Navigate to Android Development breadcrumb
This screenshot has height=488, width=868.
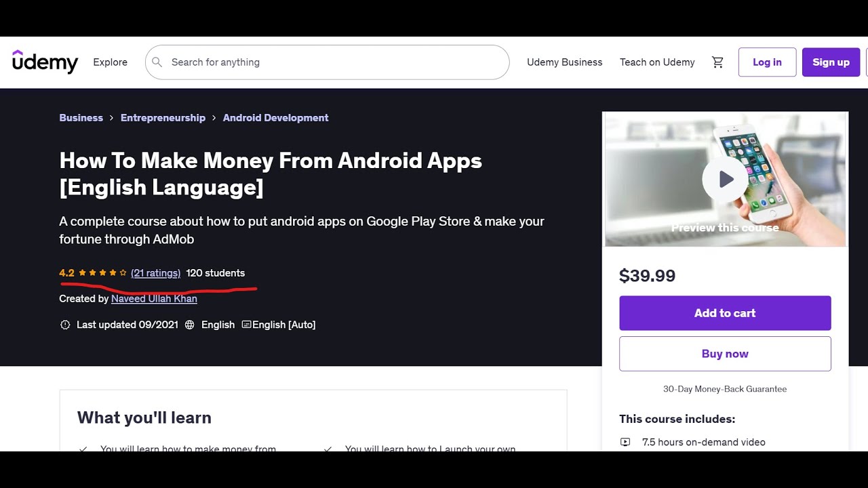[x=276, y=118]
